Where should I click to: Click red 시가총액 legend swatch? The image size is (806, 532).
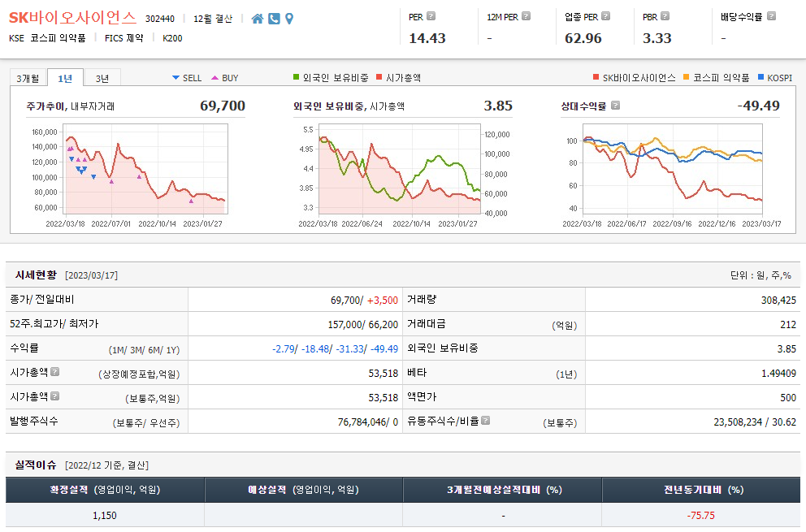click(379, 77)
